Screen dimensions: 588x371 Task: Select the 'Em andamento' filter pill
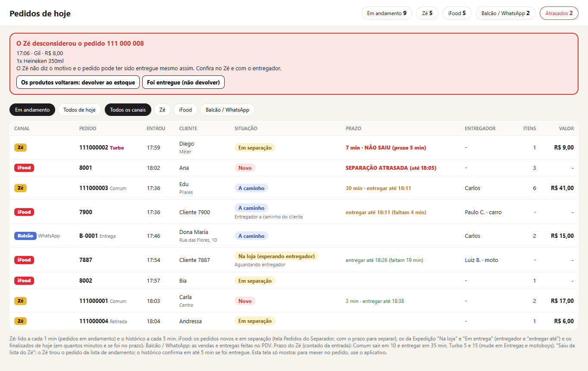tap(32, 110)
